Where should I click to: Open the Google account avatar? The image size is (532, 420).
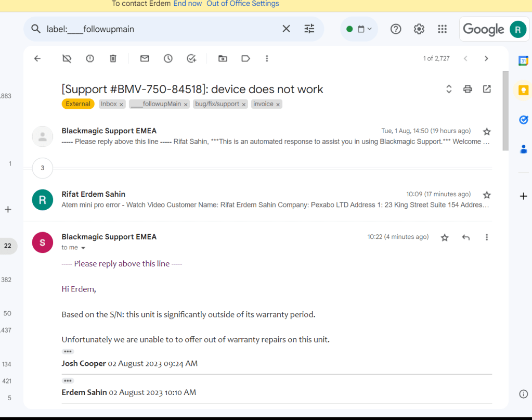pos(518,29)
